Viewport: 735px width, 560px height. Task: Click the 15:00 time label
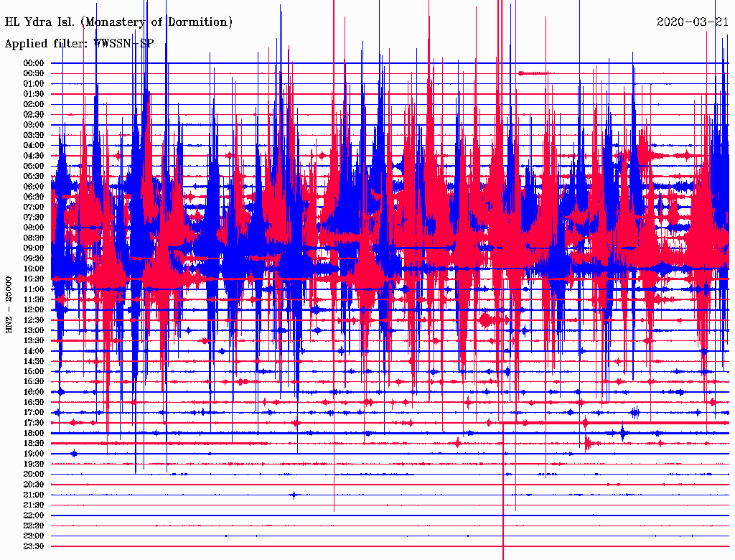pyautogui.click(x=34, y=371)
